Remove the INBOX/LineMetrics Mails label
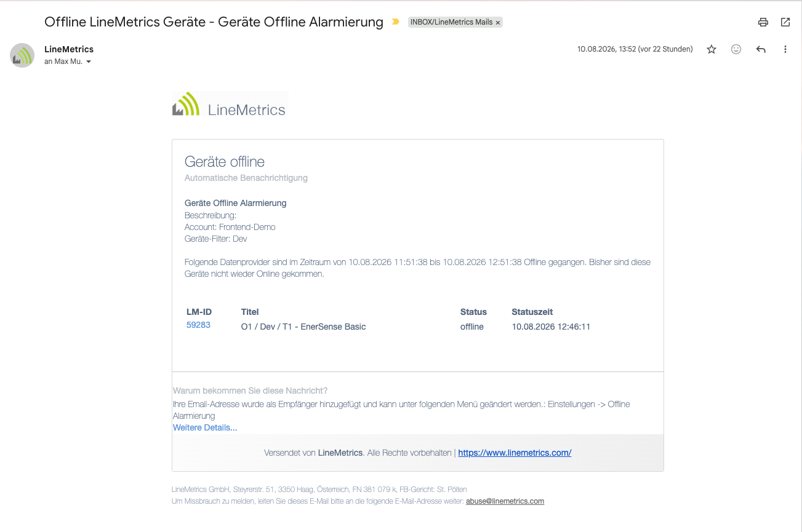 (x=498, y=22)
